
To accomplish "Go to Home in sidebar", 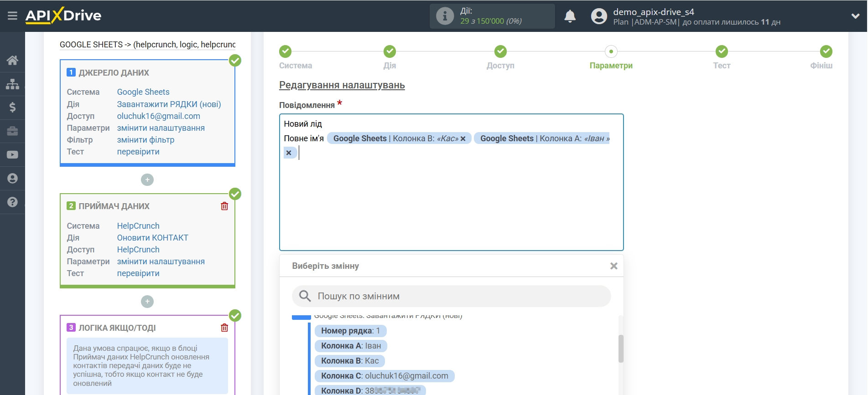I will pos(12,60).
